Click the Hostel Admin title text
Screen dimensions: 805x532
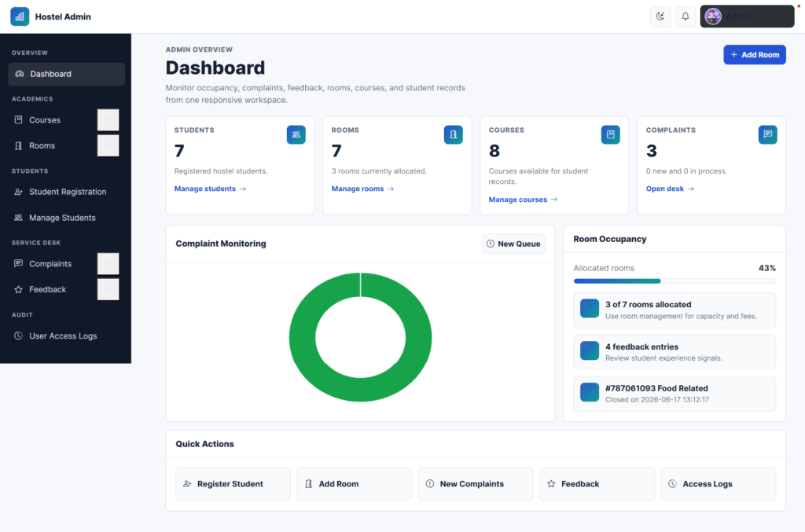tap(63, 17)
